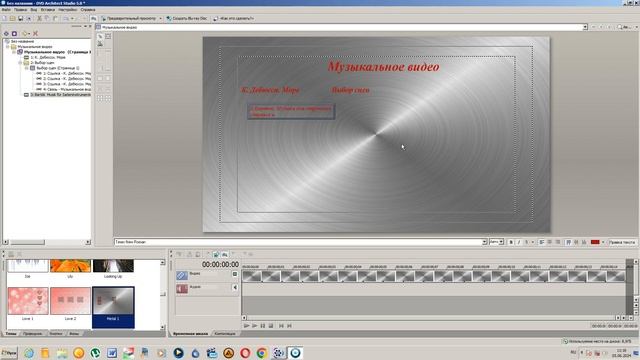This screenshot has width=640, height=360.
Task: Click the Stop button in timeline transport
Action: pos(271,326)
